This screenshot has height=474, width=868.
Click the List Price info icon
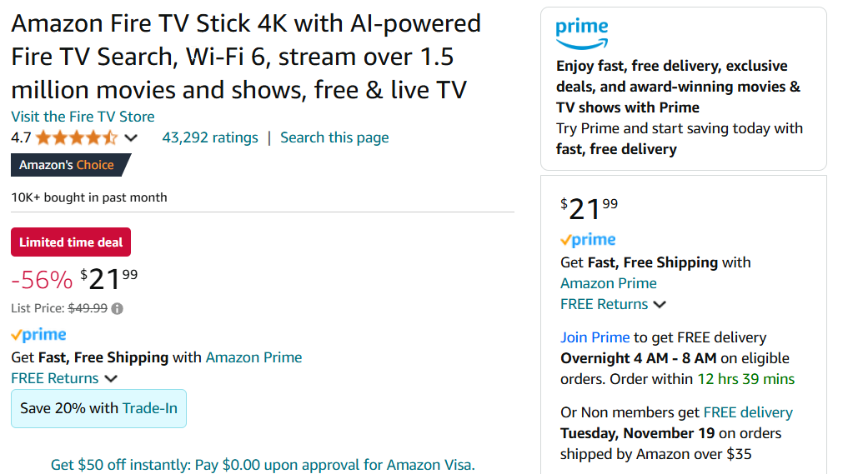tap(118, 308)
